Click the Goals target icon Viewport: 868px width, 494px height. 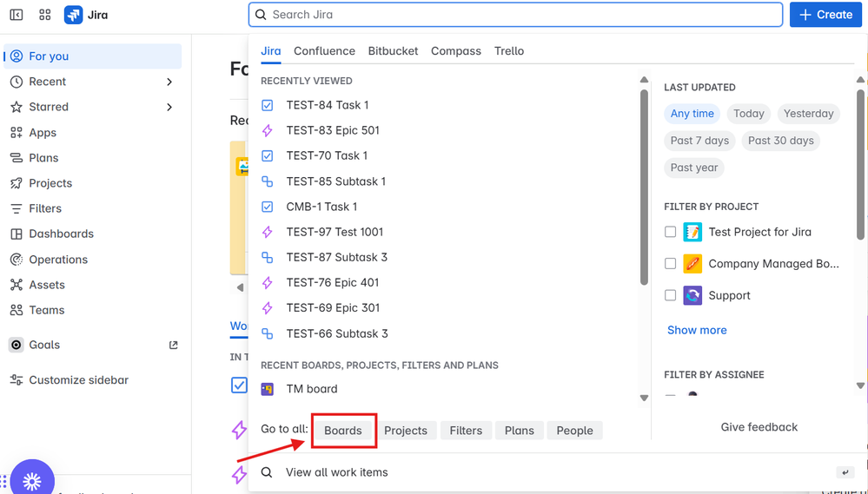pyautogui.click(x=17, y=345)
